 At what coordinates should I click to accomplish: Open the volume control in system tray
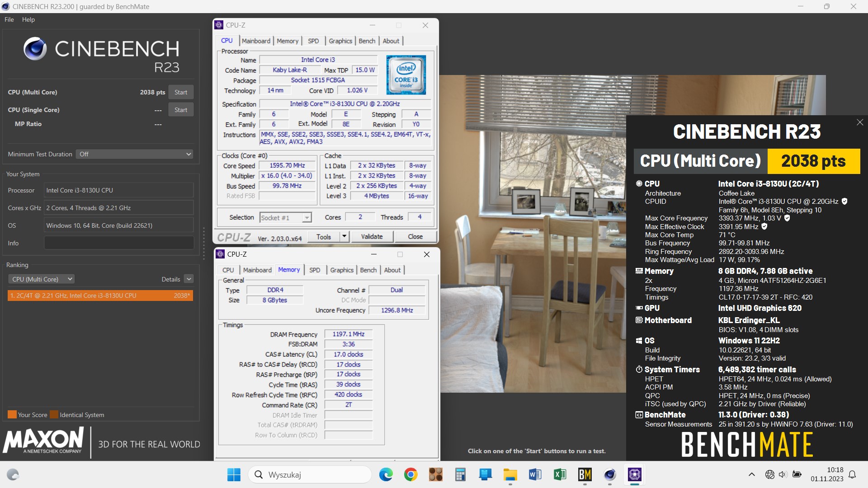(783, 474)
